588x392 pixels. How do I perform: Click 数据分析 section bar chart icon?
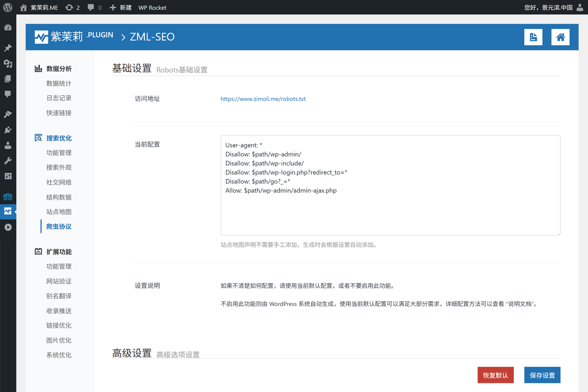[x=38, y=68]
